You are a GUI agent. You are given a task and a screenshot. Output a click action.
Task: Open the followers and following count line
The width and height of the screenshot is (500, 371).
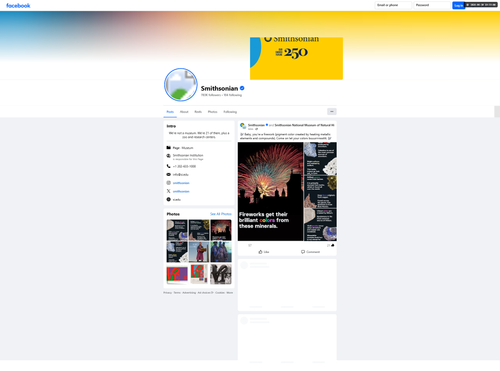pyautogui.click(x=221, y=95)
